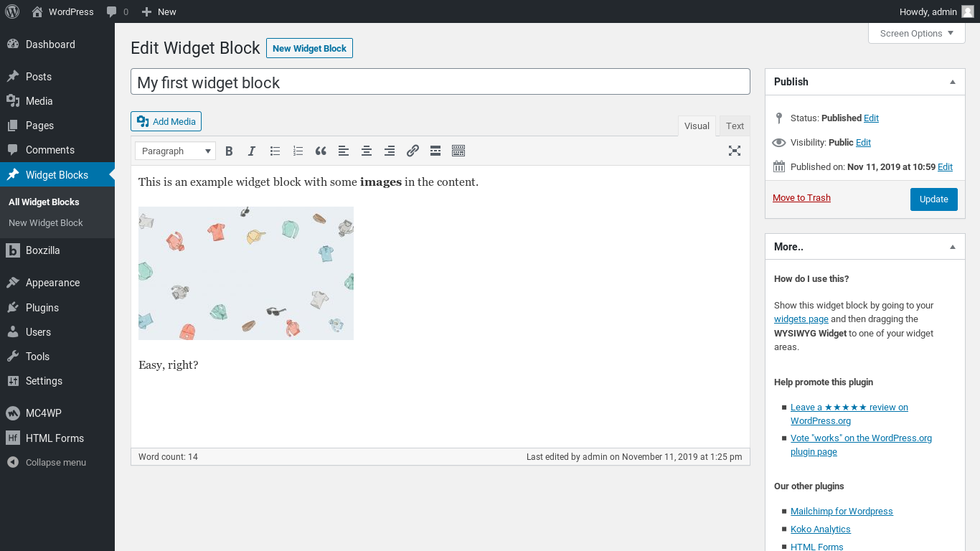Open Comments in the sidebar menu
Screen dimensions: 980x551
click(57, 150)
